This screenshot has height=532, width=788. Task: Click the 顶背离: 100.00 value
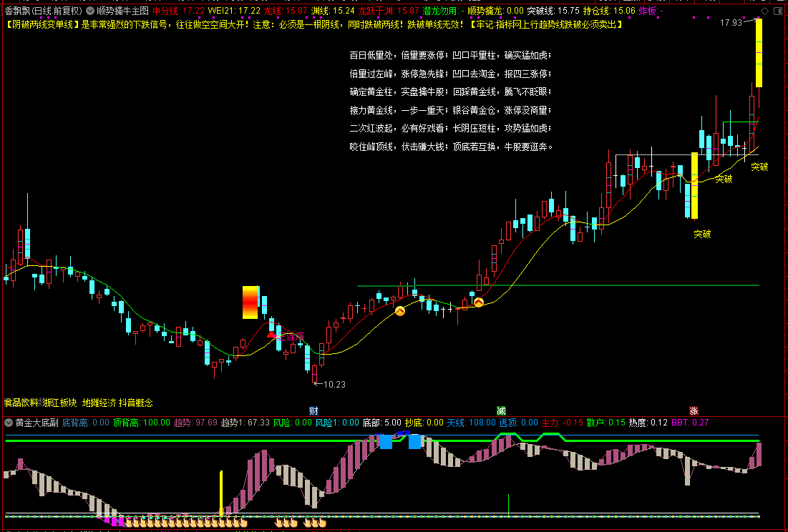point(142,423)
